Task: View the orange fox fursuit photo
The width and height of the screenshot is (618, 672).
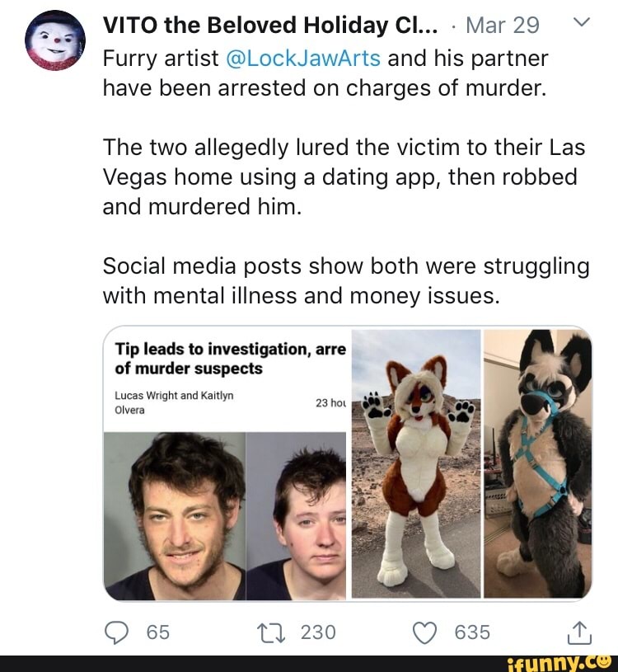Action: coord(416,463)
